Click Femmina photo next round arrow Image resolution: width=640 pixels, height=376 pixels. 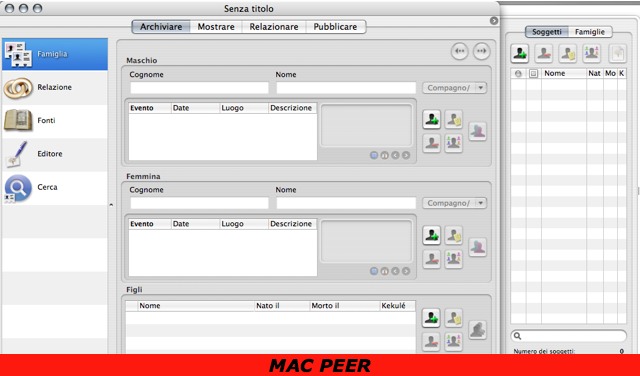[x=406, y=271]
